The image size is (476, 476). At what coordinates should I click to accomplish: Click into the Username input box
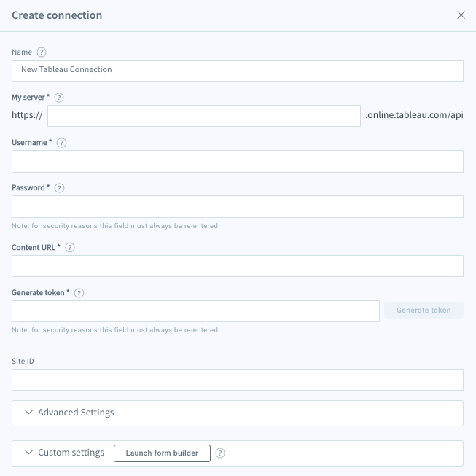coord(238,161)
